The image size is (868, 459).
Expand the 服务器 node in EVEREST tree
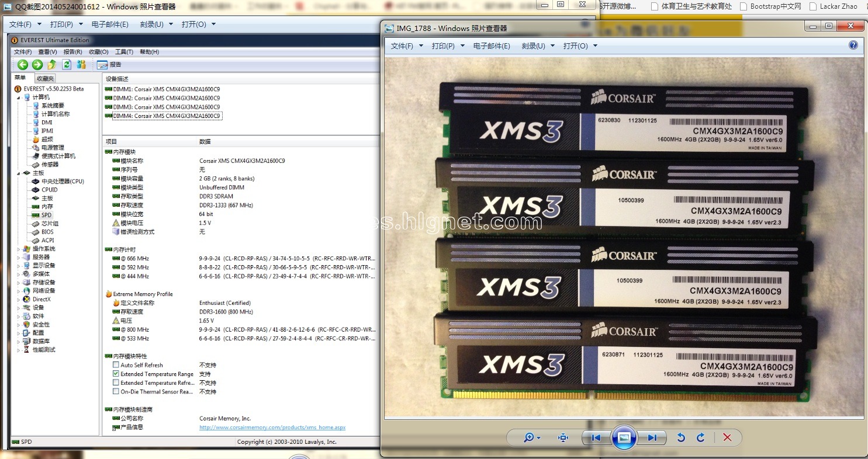pyautogui.click(x=18, y=257)
